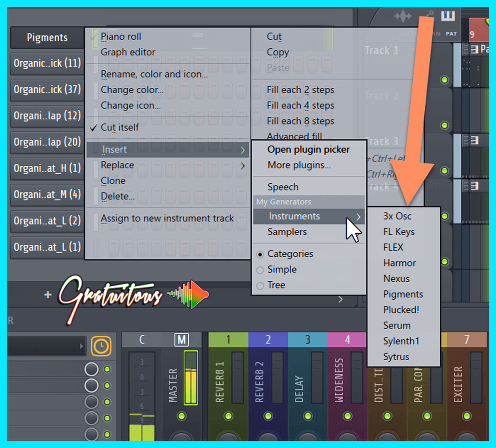Select the Organic..ick (37) channel
Image resolution: width=496 pixels, height=448 pixels.
pos(47,90)
